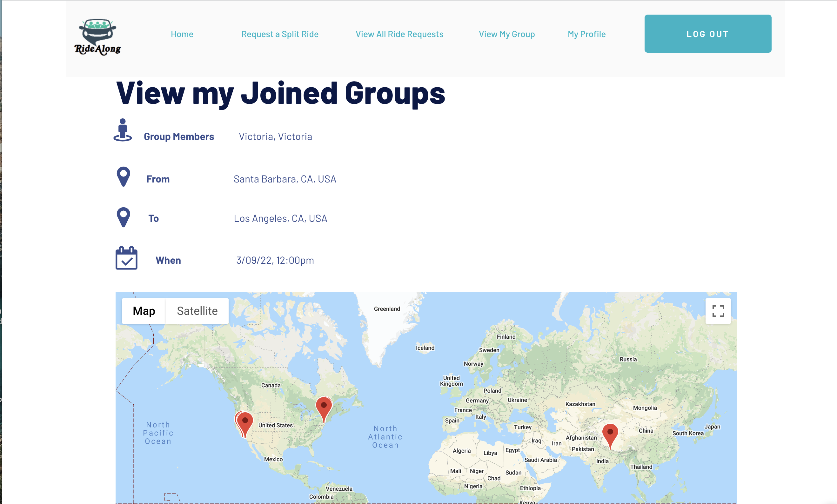Go to the Home page

182,34
